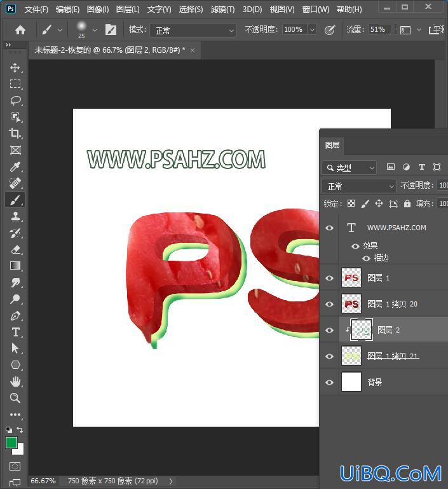Open the smoothing options dropdown arrow
Viewport: 448px width, 489px height.
[x=419, y=30]
